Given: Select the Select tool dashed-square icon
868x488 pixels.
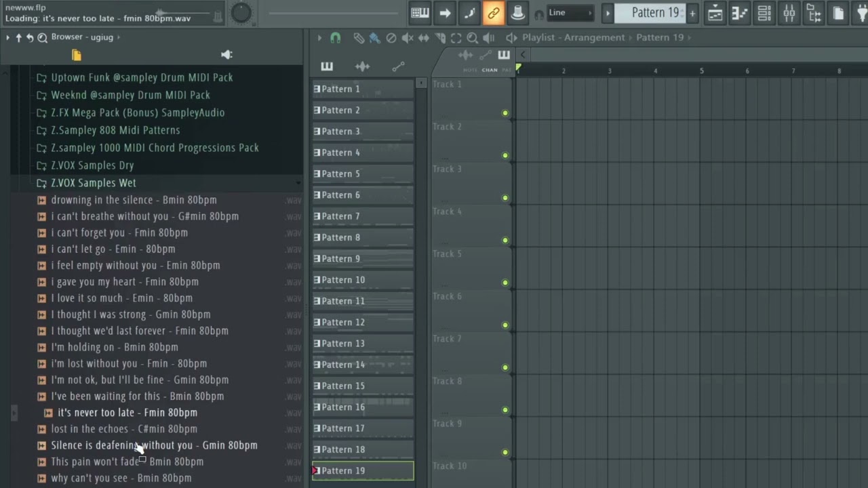Looking at the screenshot, I should [x=456, y=38].
